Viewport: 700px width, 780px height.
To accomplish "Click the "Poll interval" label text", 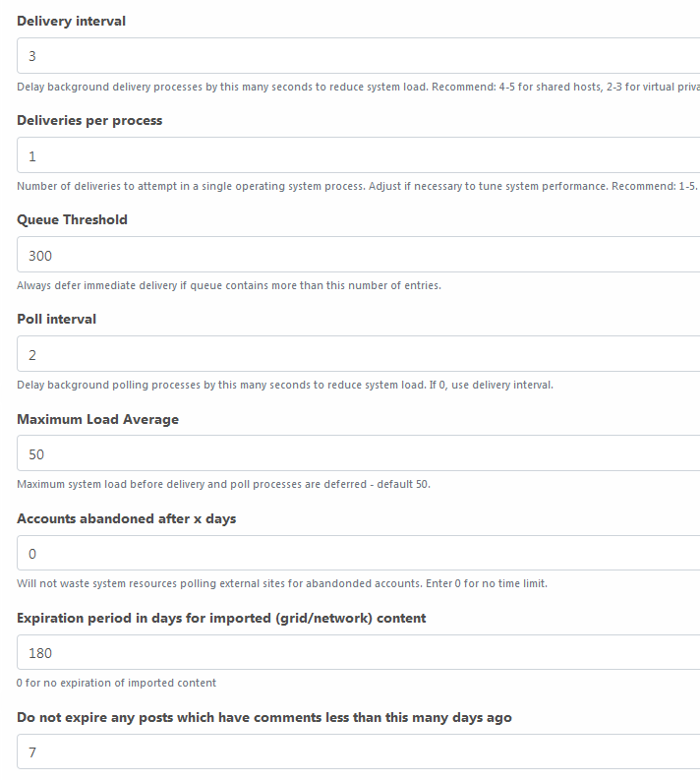I will coord(57,320).
